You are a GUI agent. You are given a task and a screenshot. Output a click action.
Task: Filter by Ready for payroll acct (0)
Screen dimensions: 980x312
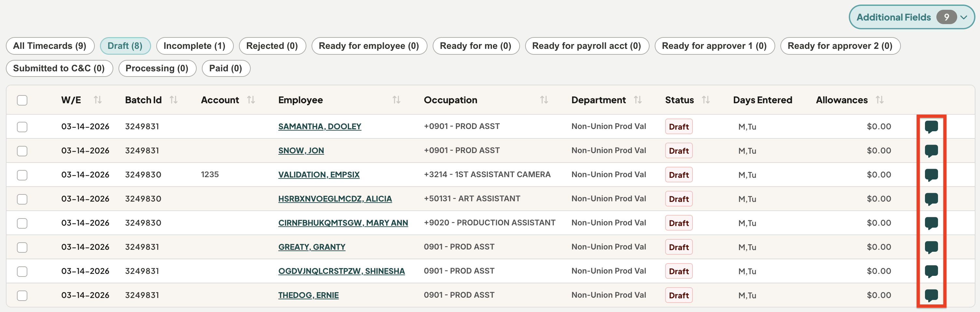[587, 46]
